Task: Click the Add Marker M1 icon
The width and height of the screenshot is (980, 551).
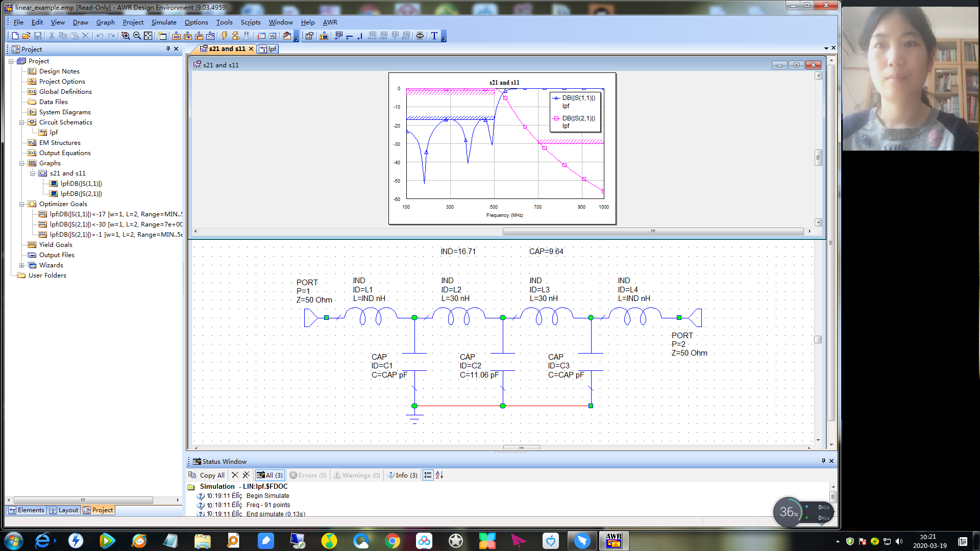Action: pos(338,36)
